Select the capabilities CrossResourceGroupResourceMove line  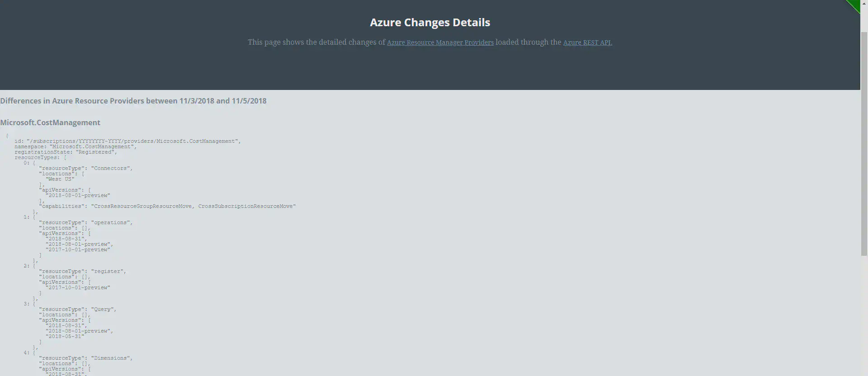(167, 207)
